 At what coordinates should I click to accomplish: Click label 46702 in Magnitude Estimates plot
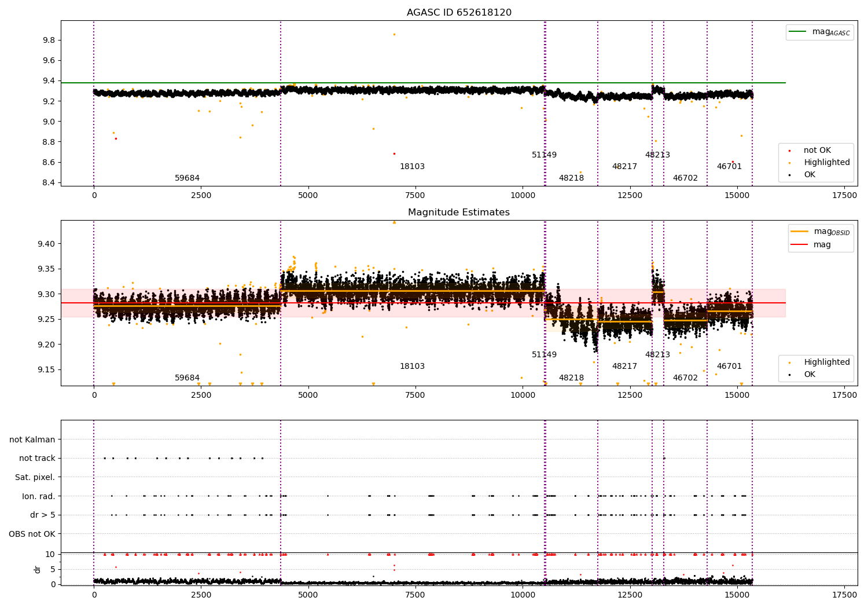click(x=685, y=378)
